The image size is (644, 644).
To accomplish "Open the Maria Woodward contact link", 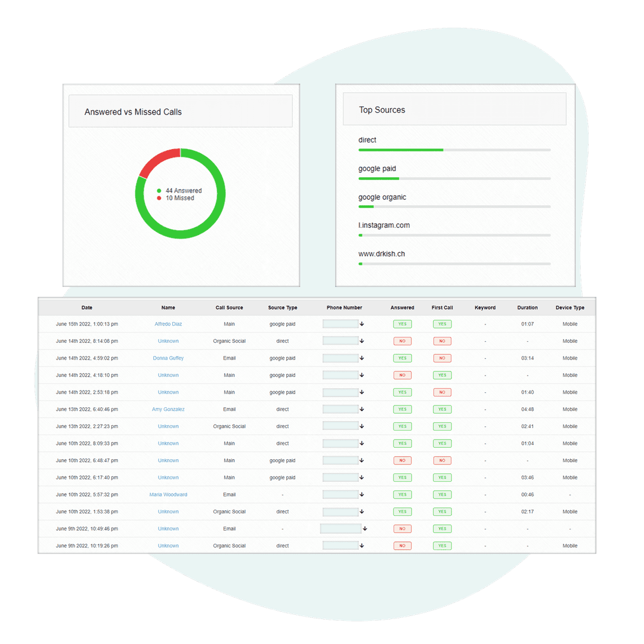I will point(168,495).
